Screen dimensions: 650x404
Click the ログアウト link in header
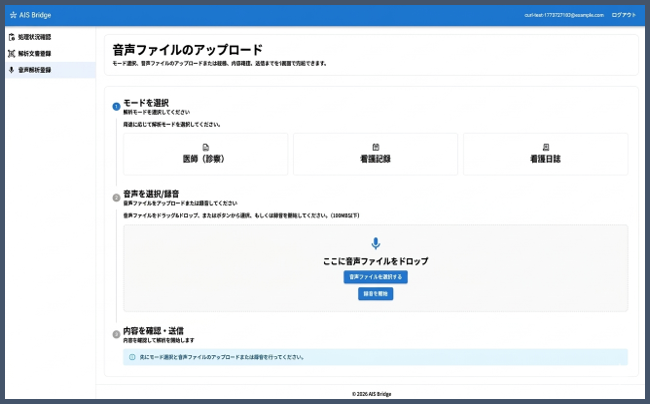623,15
